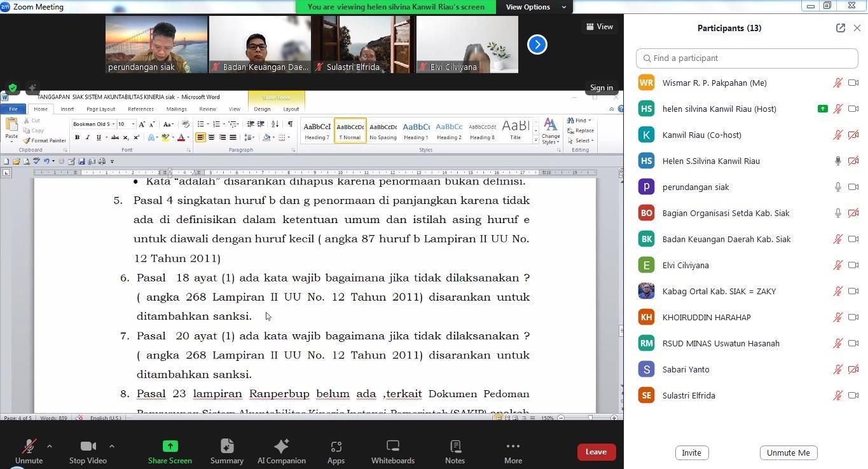The height and width of the screenshot is (469, 868).
Task: Pop out the Participants panel
Action: click(840, 28)
